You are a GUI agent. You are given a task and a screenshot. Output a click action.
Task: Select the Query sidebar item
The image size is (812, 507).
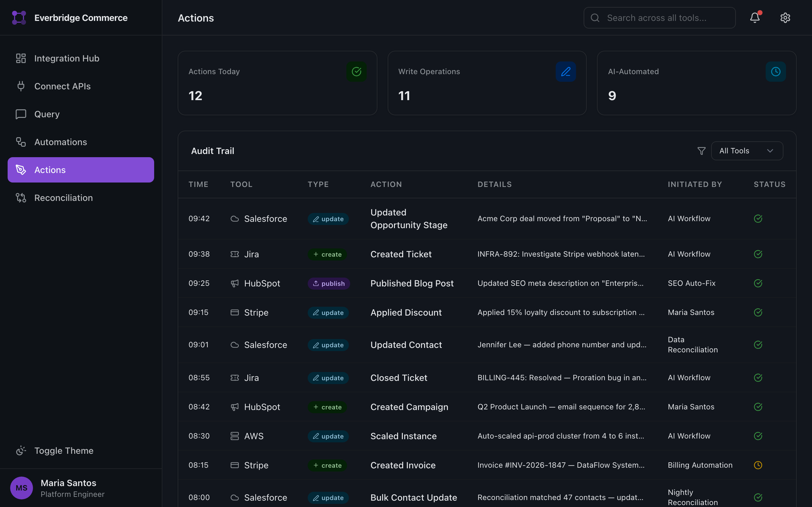[x=47, y=114]
